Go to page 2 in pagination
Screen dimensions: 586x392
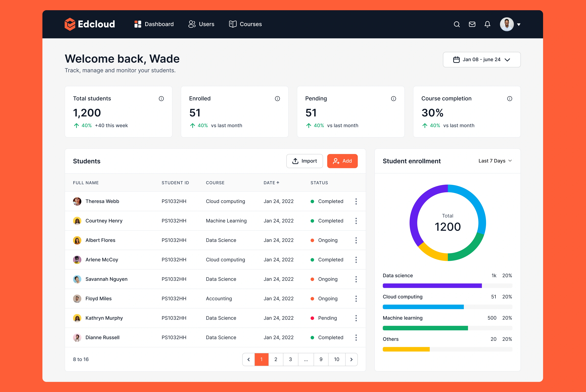click(276, 359)
